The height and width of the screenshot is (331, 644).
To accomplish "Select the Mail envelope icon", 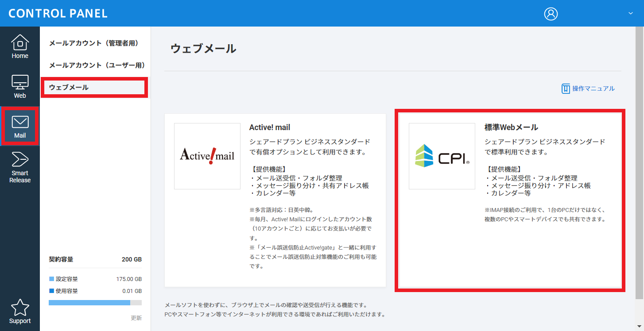I will point(20,122).
